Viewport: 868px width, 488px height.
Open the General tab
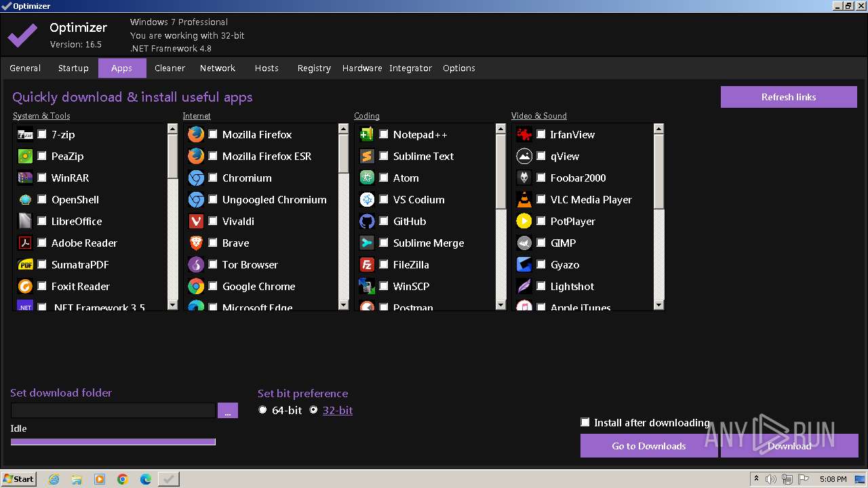(x=25, y=68)
